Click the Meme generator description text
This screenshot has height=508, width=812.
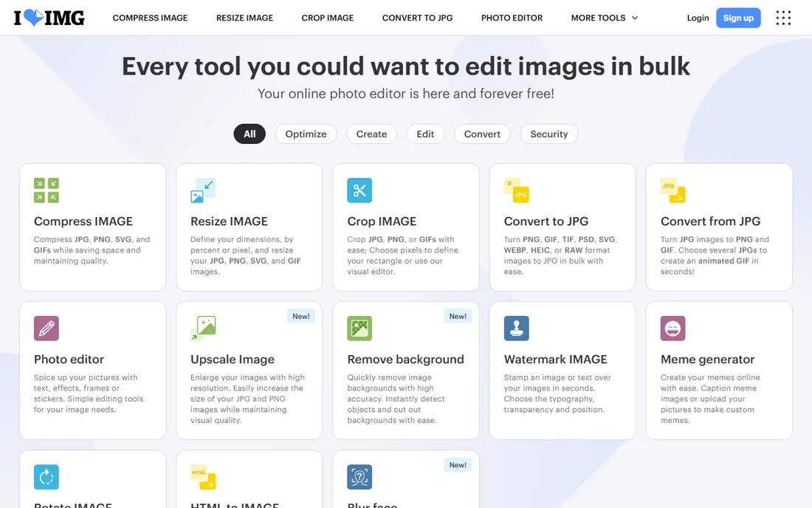coord(710,399)
